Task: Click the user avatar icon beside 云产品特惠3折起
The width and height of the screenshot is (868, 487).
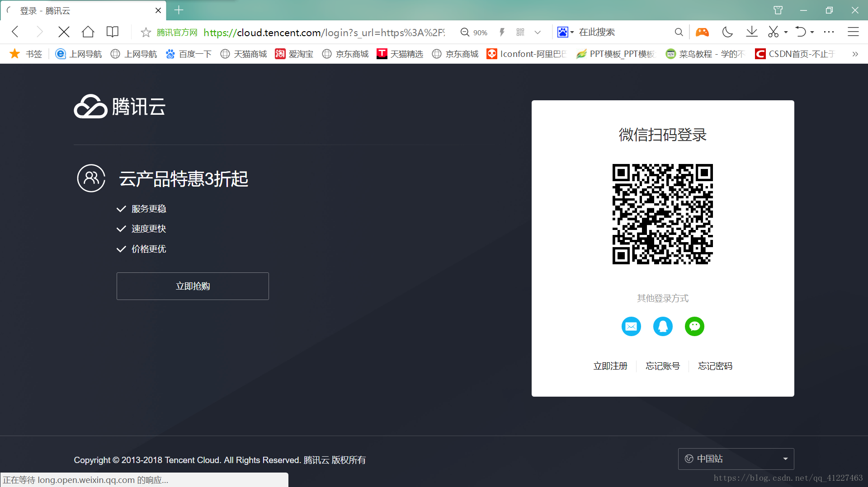Action: point(91,178)
